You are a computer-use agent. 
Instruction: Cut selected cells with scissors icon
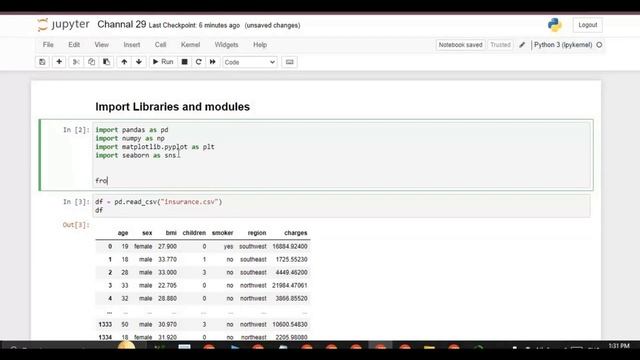76,62
